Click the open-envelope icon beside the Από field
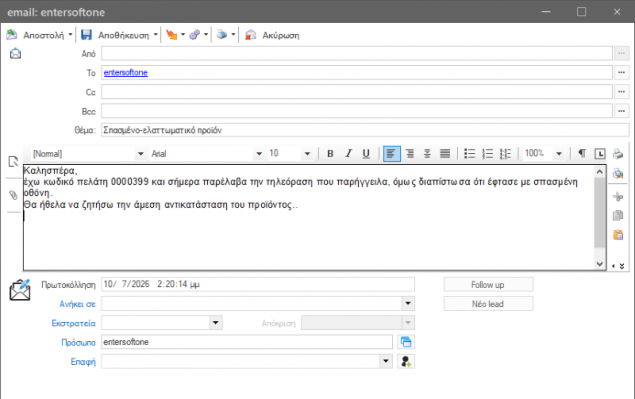The height and width of the screenshot is (399, 635). (15, 53)
